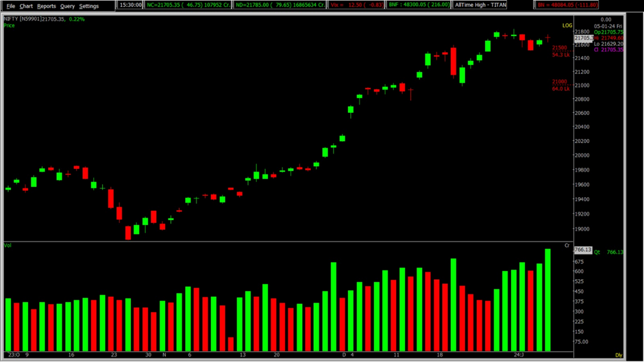
Task: Open the Query menu
Action: point(67,6)
